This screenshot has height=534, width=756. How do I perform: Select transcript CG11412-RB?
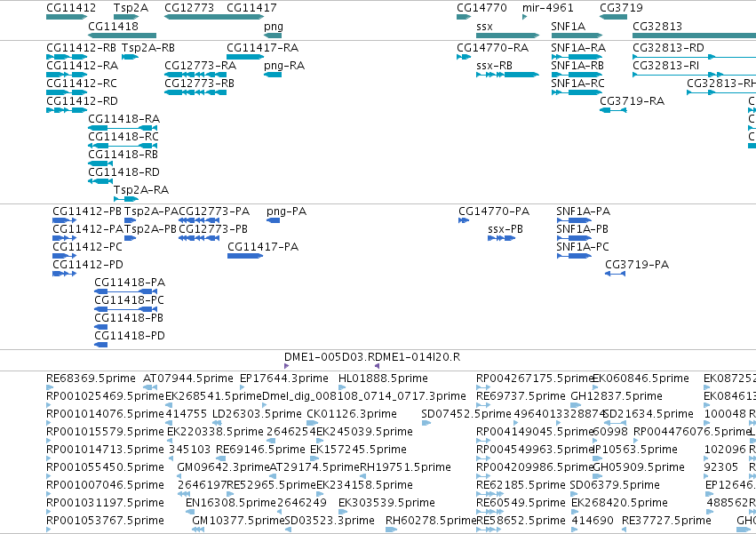(67, 57)
